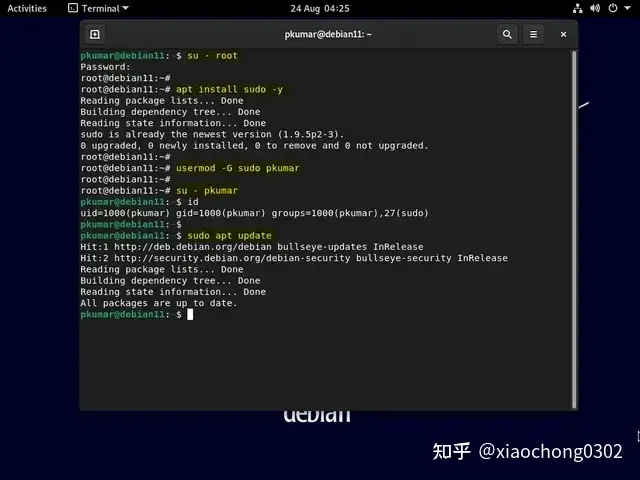Click the power icon in top bar
640x480 pixels.
click(x=613, y=8)
